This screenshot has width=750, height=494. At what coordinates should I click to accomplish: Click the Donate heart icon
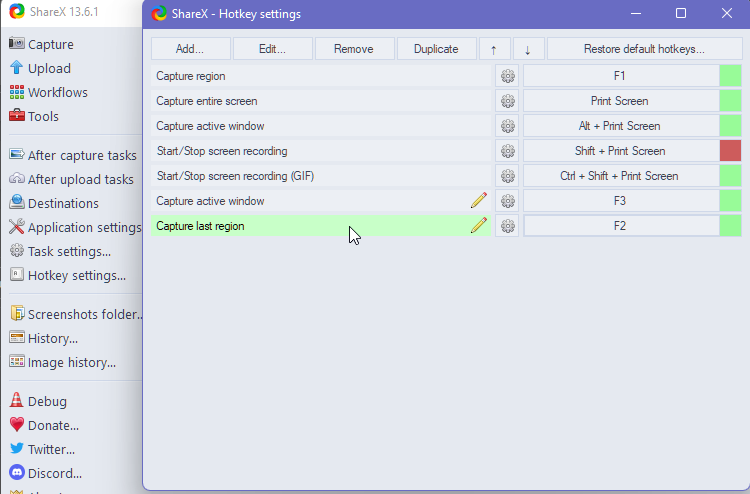point(17,424)
